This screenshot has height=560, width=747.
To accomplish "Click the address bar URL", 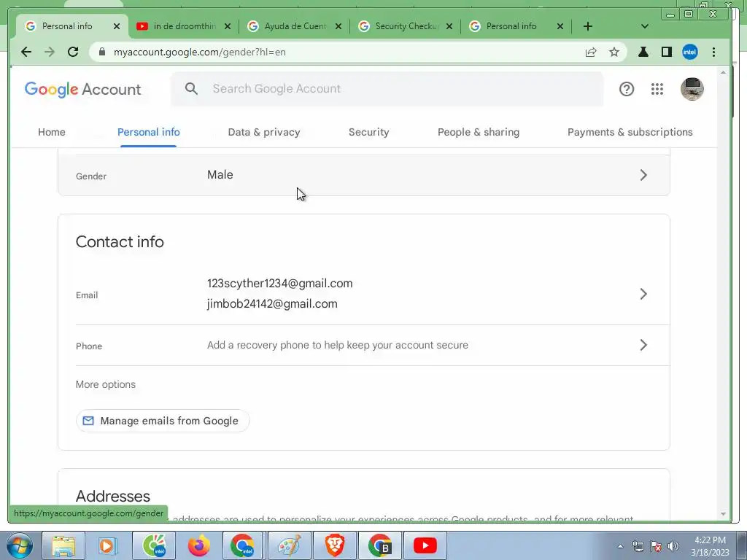I will pyautogui.click(x=200, y=52).
